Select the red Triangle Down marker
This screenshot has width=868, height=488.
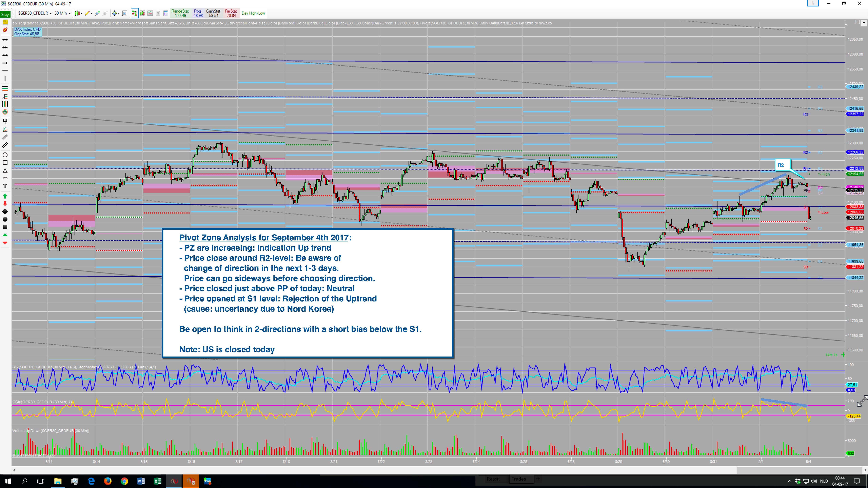[5, 242]
